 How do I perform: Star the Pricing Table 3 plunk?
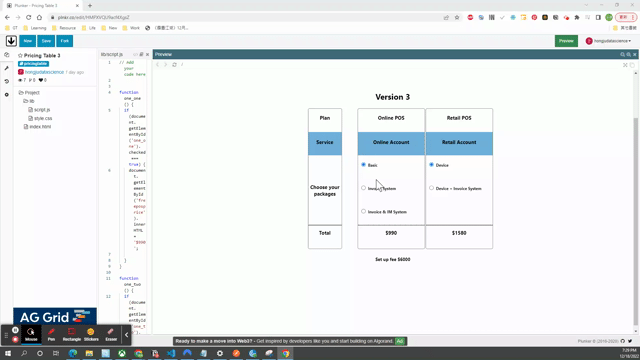point(20,56)
